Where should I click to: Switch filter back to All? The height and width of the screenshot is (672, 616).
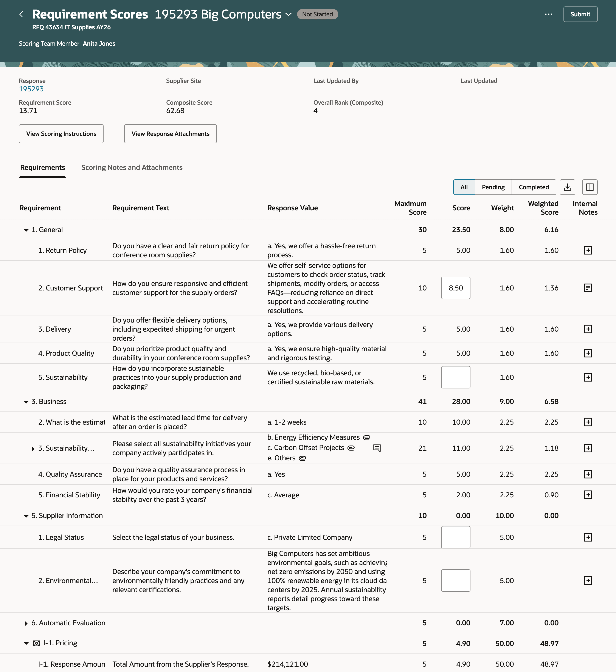(x=464, y=187)
